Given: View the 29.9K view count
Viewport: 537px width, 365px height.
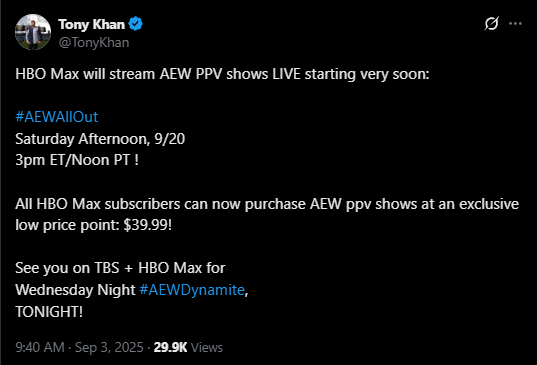Looking at the screenshot, I should [x=170, y=347].
